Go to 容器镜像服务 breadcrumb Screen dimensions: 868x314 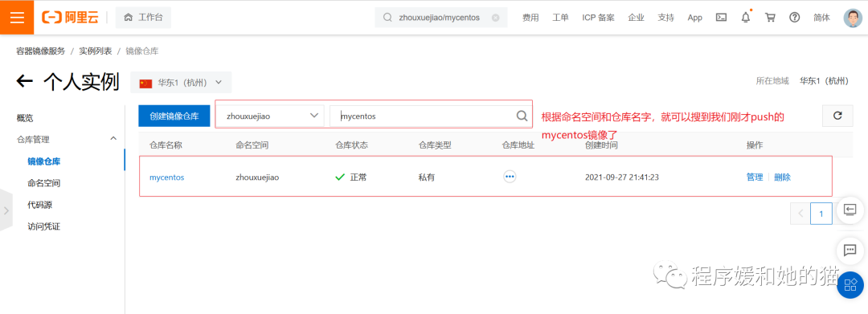tap(40, 51)
